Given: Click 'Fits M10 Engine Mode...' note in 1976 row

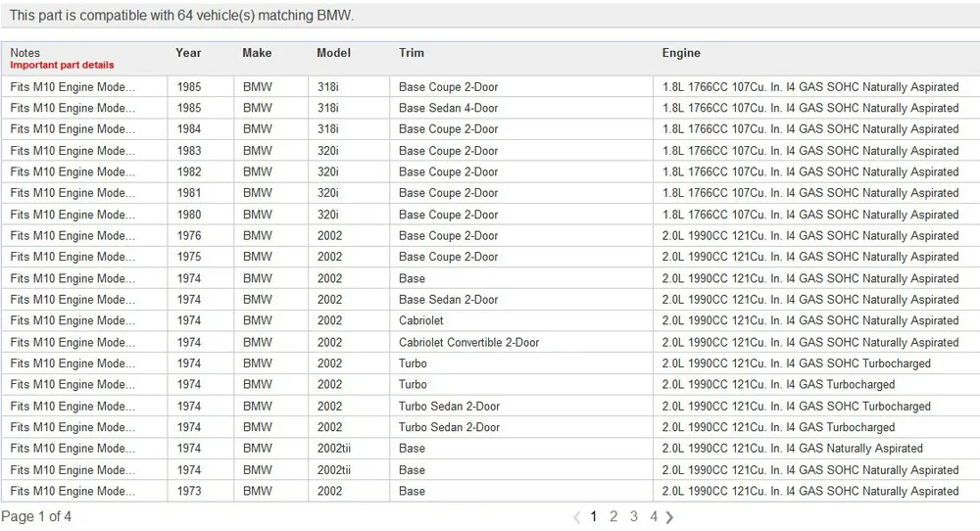Looking at the screenshot, I should point(73,235).
